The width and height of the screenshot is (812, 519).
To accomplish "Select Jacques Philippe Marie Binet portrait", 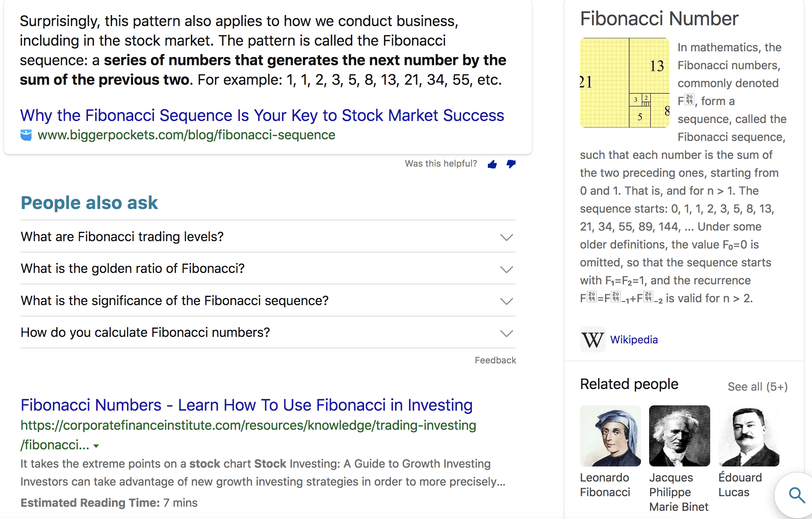I will pos(679,435).
